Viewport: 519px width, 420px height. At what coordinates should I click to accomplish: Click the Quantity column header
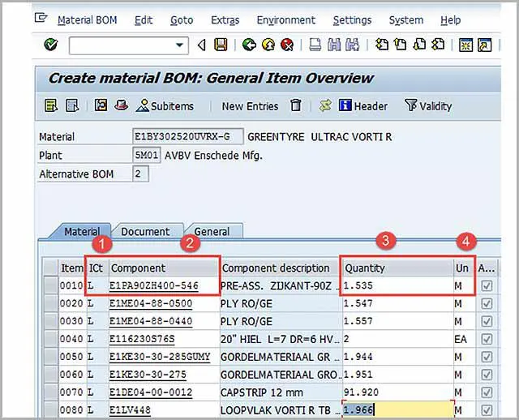click(398, 268)
